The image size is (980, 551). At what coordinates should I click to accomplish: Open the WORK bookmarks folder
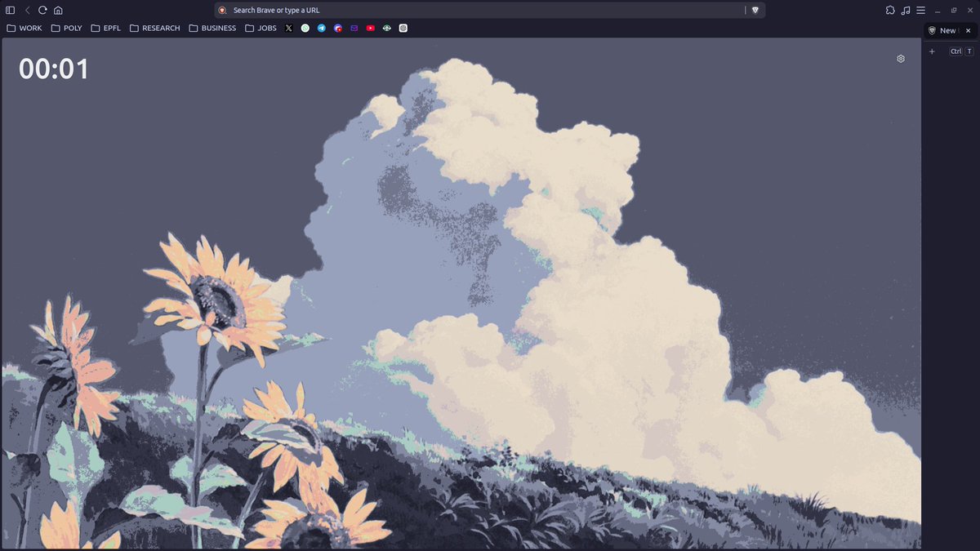[24, 28]
